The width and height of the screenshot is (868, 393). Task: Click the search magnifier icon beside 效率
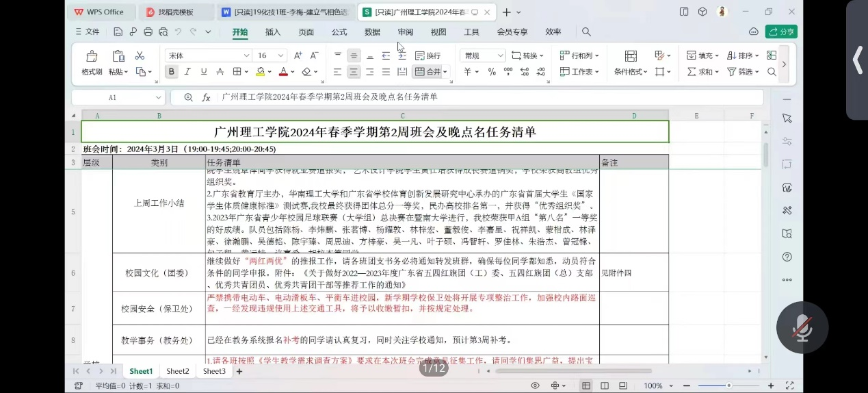(586, 31)
